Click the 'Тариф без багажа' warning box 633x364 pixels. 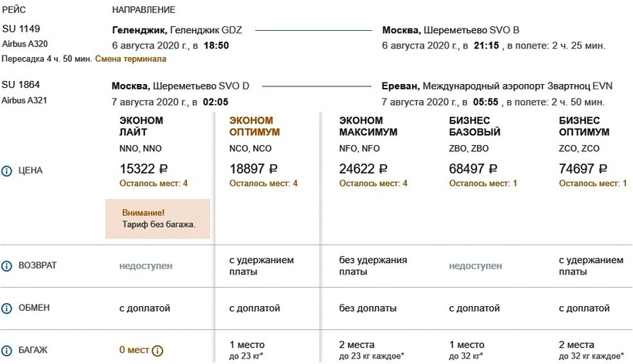158,218
